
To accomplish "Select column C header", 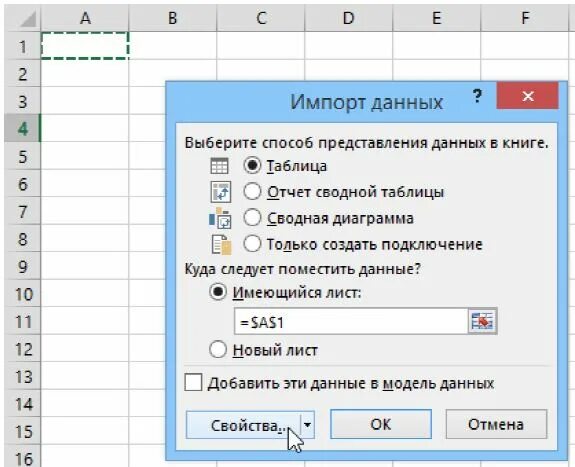I will point(261,18).
